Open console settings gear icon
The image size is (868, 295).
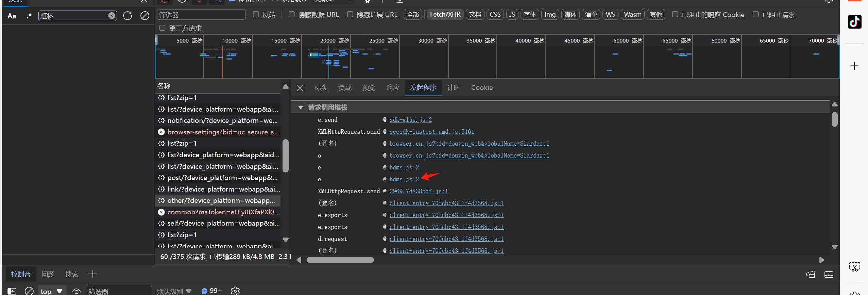tap(235, 291)
